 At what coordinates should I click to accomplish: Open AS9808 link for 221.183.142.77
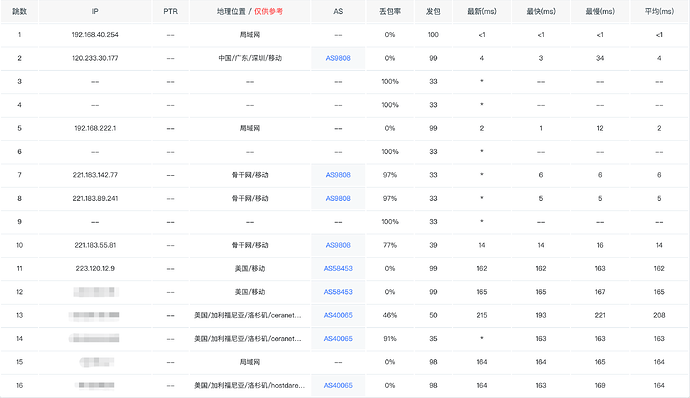[x=338, y=175]
